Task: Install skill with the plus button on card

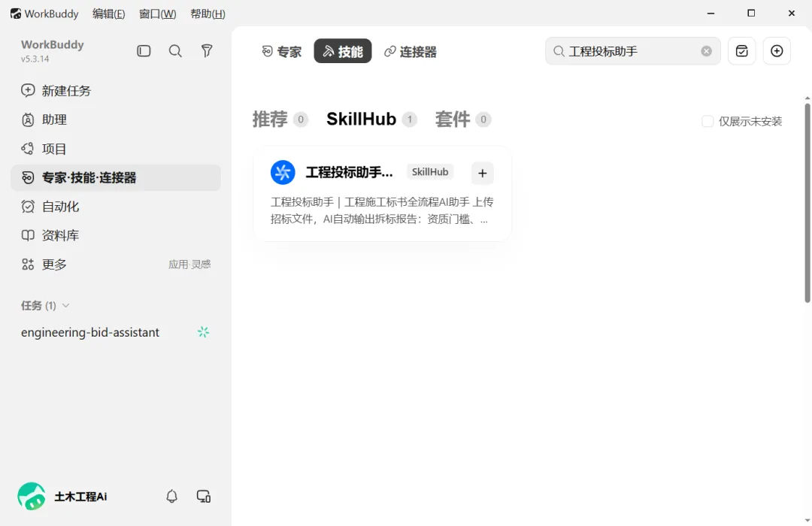Action: click(x=482, y=173)
